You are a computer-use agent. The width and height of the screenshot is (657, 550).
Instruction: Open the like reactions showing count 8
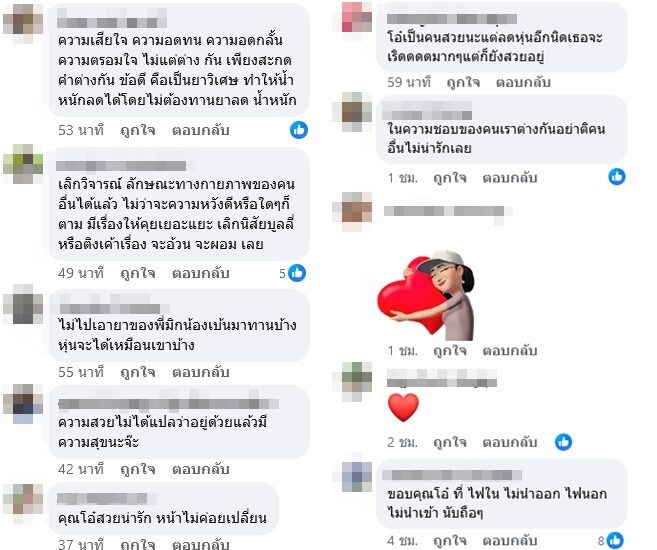coord(611,540)
